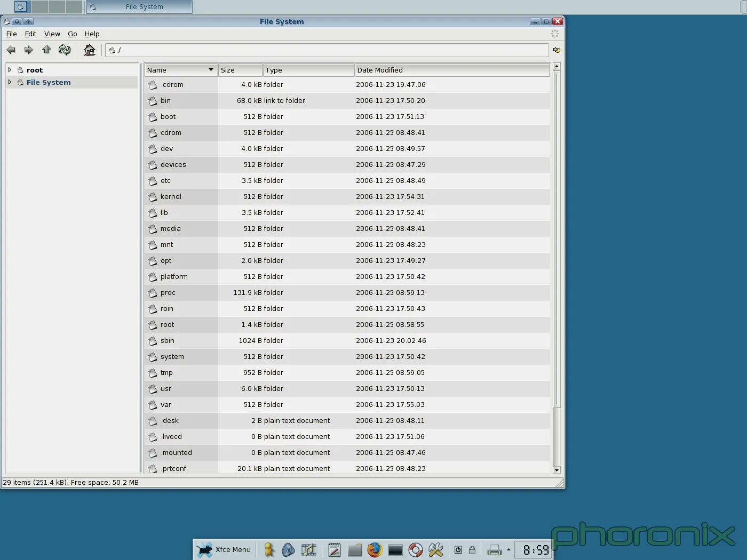Screen dimensions: 747x560
Task: Select the etc folder
Action: tap(347, 181)
